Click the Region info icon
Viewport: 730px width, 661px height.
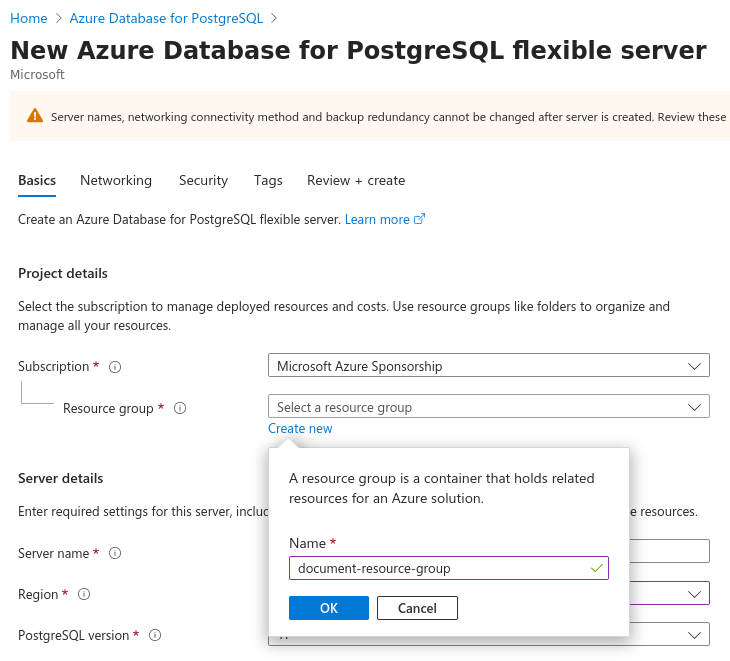click(84, 594)
